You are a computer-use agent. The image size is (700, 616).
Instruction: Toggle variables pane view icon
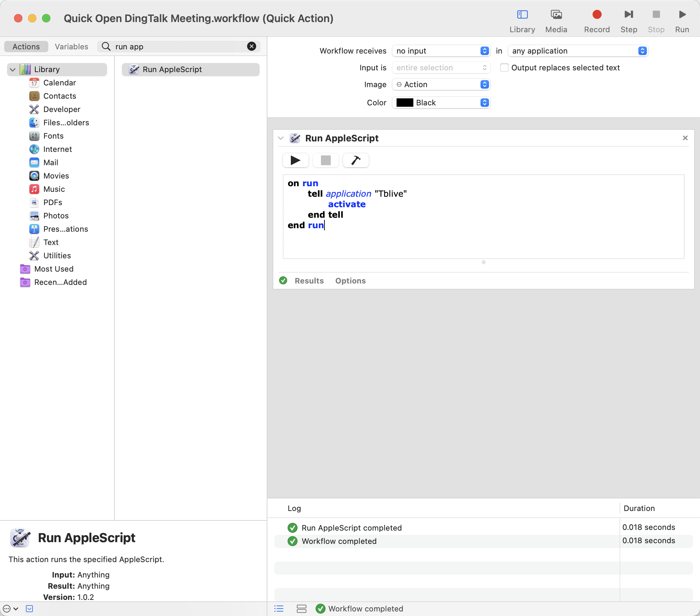(301, 609)
